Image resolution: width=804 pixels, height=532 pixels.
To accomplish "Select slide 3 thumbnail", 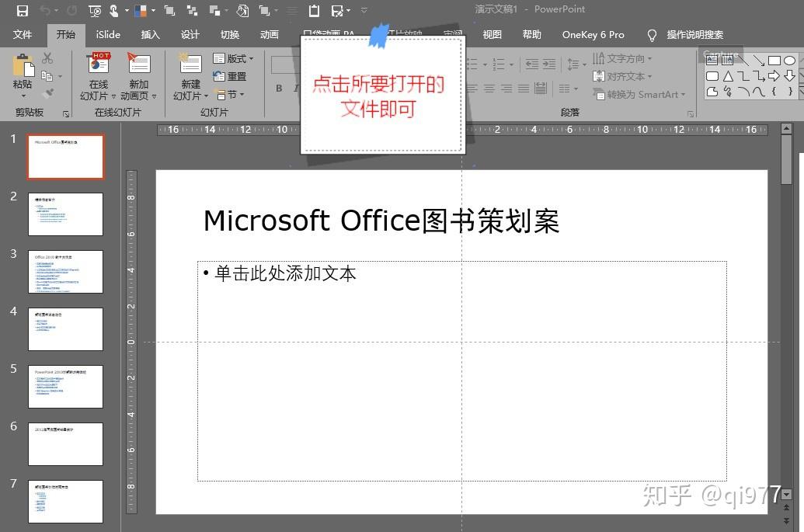I will pos(65,272).
